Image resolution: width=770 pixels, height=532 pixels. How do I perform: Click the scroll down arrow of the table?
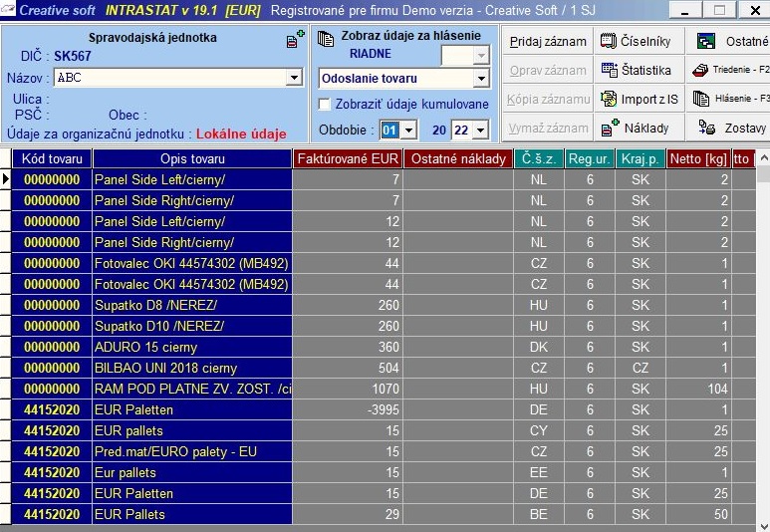click(762, 524)
